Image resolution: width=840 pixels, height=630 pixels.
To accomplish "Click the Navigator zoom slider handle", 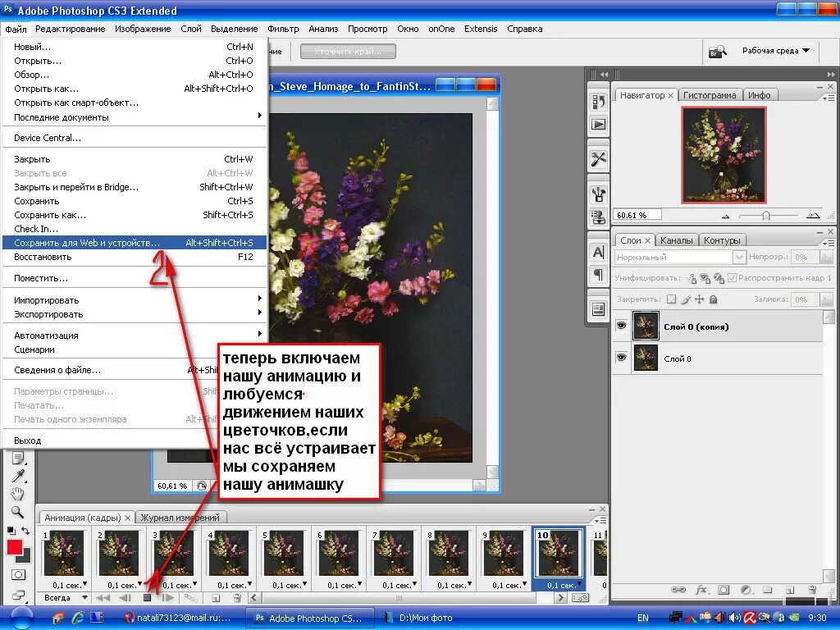I will click(x=766, y=216).
